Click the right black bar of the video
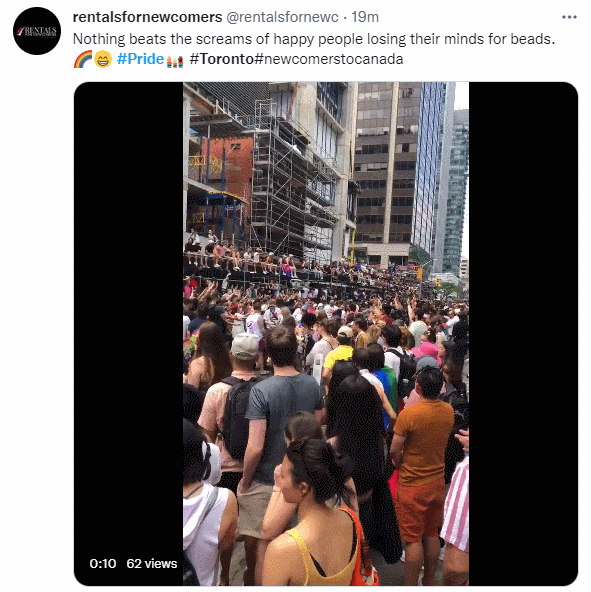The height and width of the screenshot is (592, 591). point(523,334)
